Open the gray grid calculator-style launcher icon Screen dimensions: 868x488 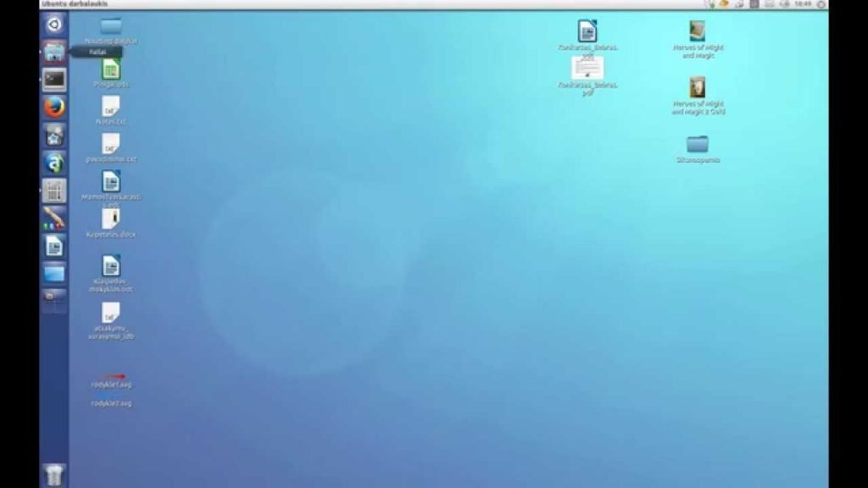point(53,191)
